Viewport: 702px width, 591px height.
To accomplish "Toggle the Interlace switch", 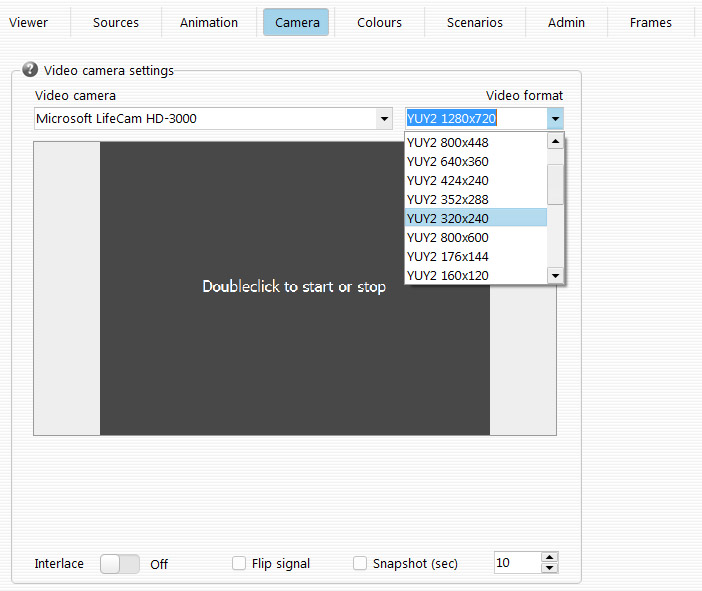I will pos(120,564).
